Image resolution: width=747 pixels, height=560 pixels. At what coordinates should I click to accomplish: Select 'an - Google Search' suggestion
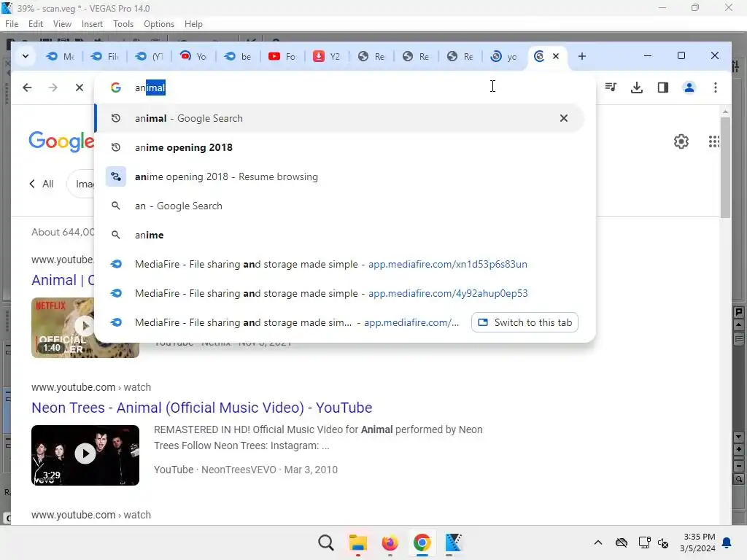click(339, 206)
